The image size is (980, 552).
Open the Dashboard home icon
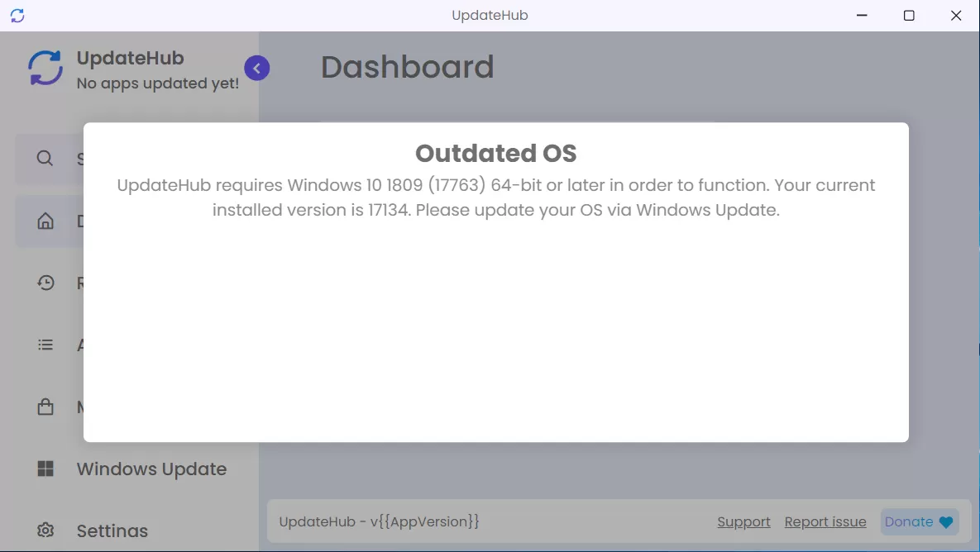[x=45, y=221]
